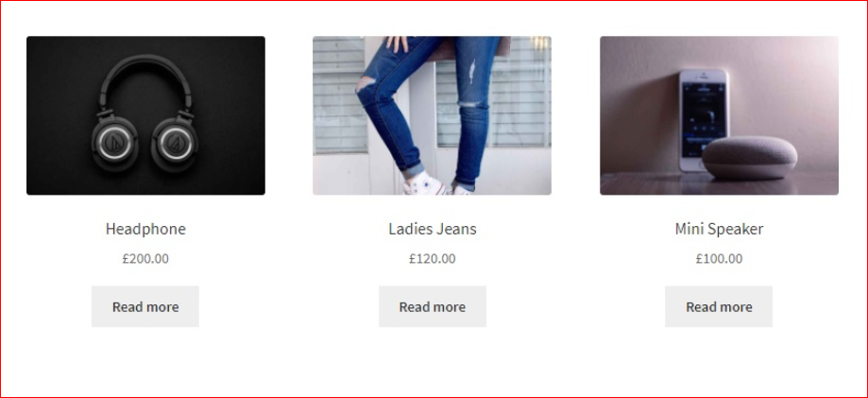Click Read more under Headphone
The image size is (868, 398).
(145, 306)
